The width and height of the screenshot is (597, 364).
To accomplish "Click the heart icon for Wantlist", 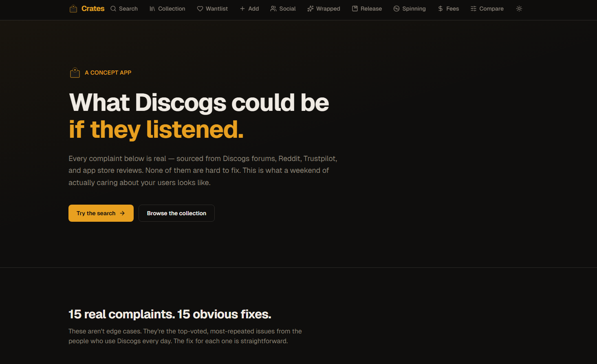I will (x=200, y=9).
